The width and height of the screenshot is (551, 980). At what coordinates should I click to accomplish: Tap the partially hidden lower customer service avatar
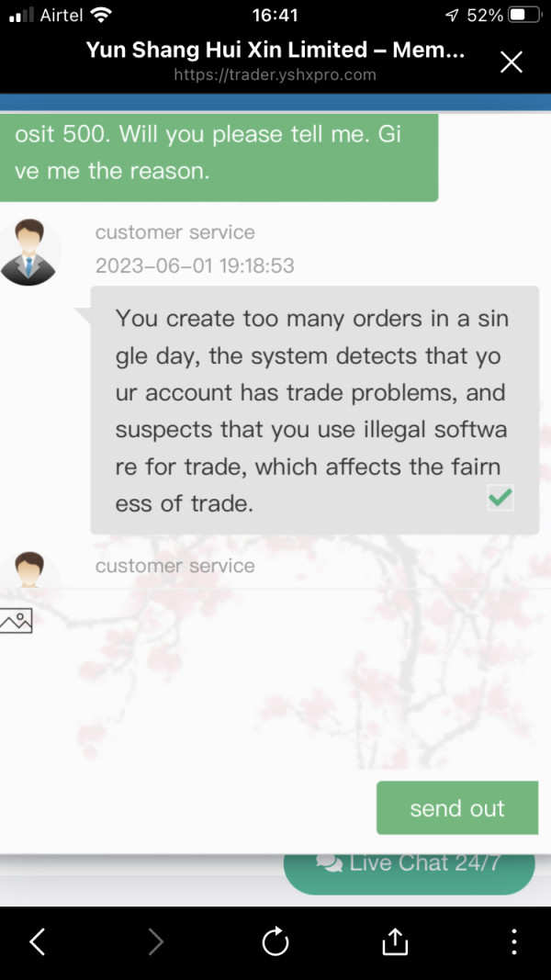click(30, 569)
